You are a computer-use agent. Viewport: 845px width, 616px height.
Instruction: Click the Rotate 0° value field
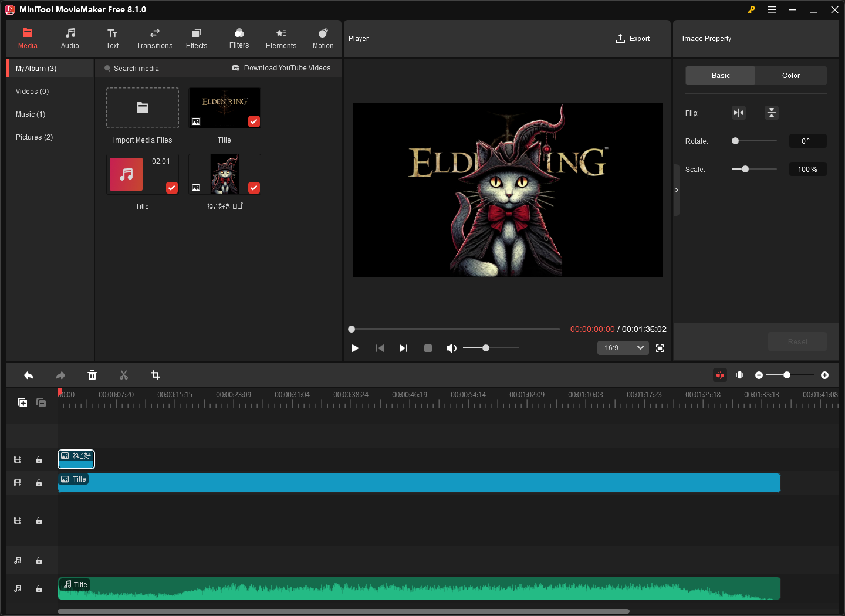807,141
